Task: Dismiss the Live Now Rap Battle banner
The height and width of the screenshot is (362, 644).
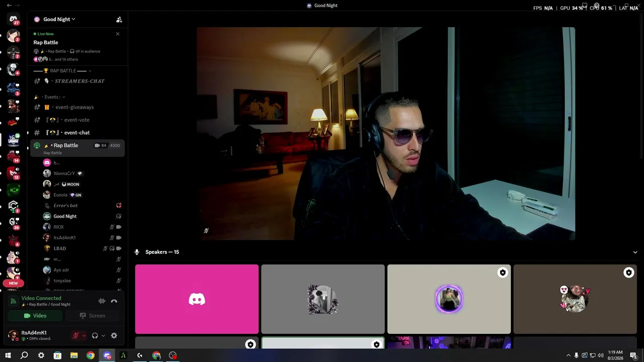Action: [118, 34]
